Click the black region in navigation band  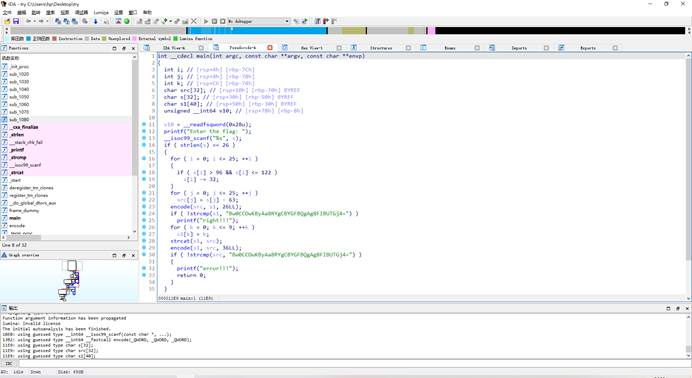[x=560, y=30]
